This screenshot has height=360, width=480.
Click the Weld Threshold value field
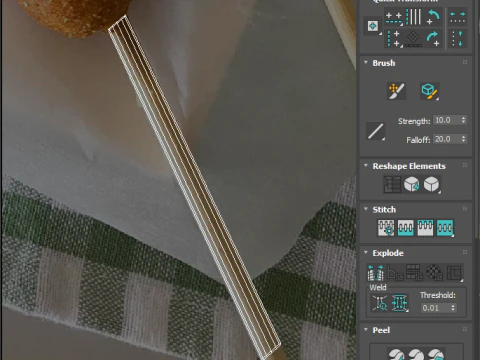tap(435, 308)
